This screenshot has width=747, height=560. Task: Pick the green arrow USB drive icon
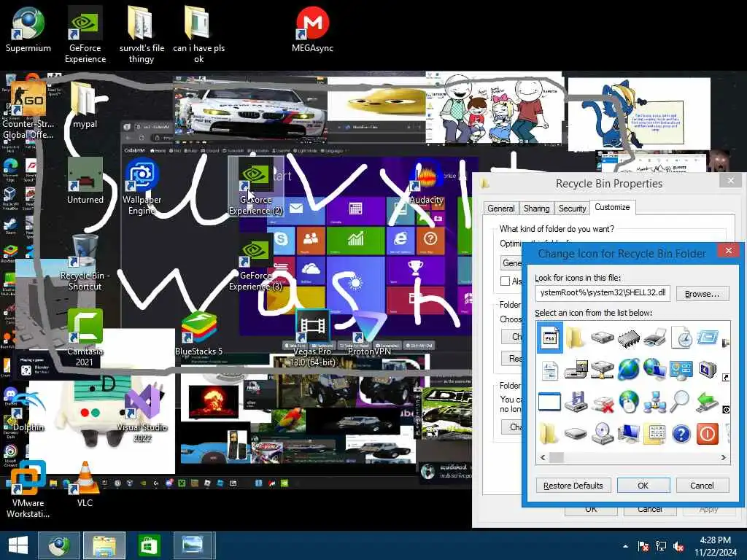708,402
